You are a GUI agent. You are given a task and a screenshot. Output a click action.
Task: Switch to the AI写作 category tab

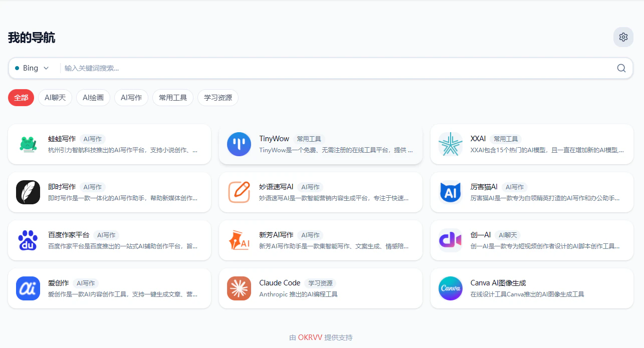[131, 98]
